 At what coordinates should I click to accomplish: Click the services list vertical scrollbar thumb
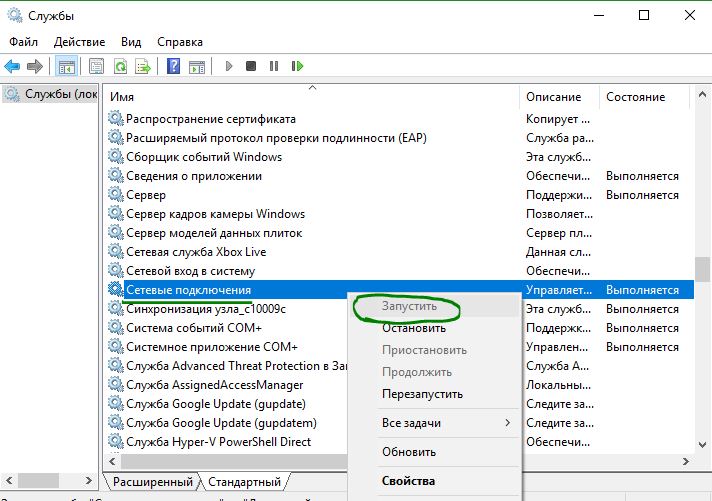click(x=702, y=270)
